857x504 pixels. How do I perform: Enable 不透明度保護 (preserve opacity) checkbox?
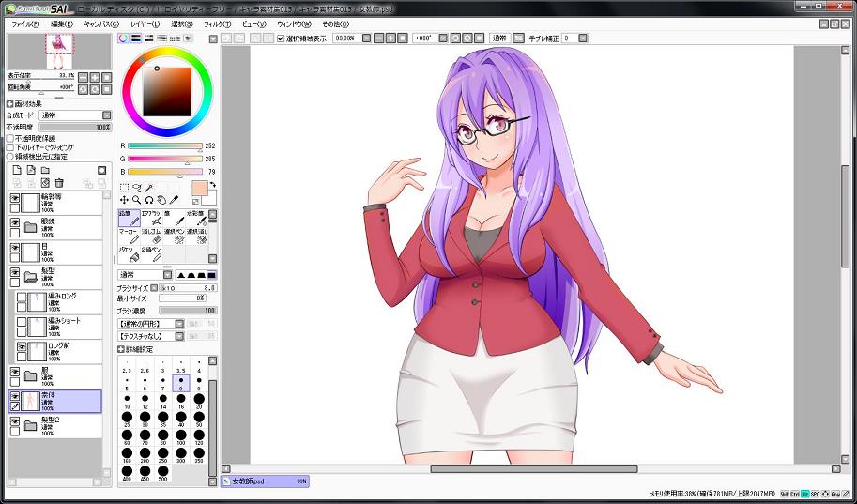[x=10, y=138]
